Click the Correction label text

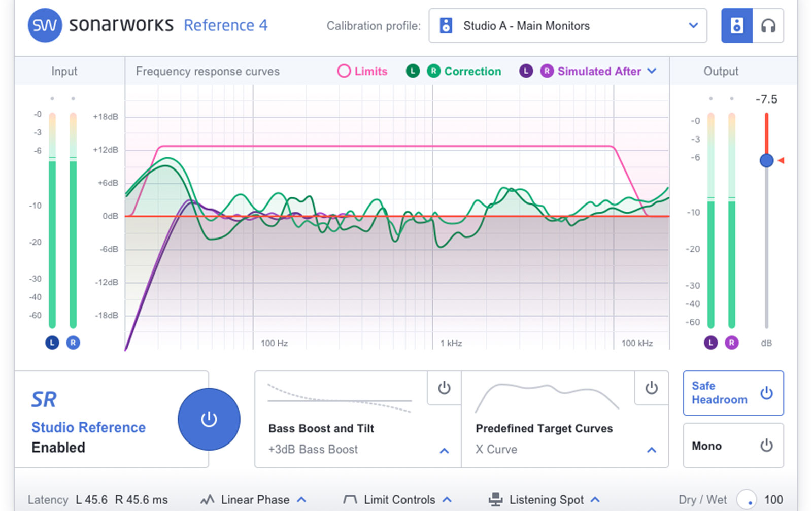pos(472,71)
